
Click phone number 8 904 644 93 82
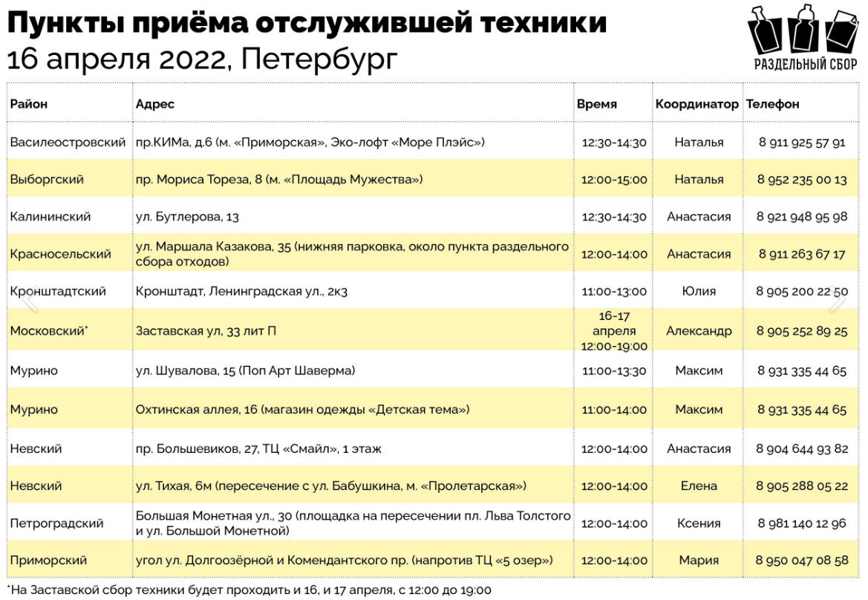point(802,449)
